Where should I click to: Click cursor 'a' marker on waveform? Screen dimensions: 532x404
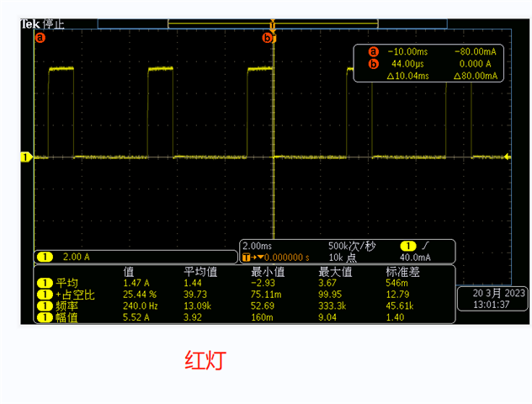tap(40, 38)
